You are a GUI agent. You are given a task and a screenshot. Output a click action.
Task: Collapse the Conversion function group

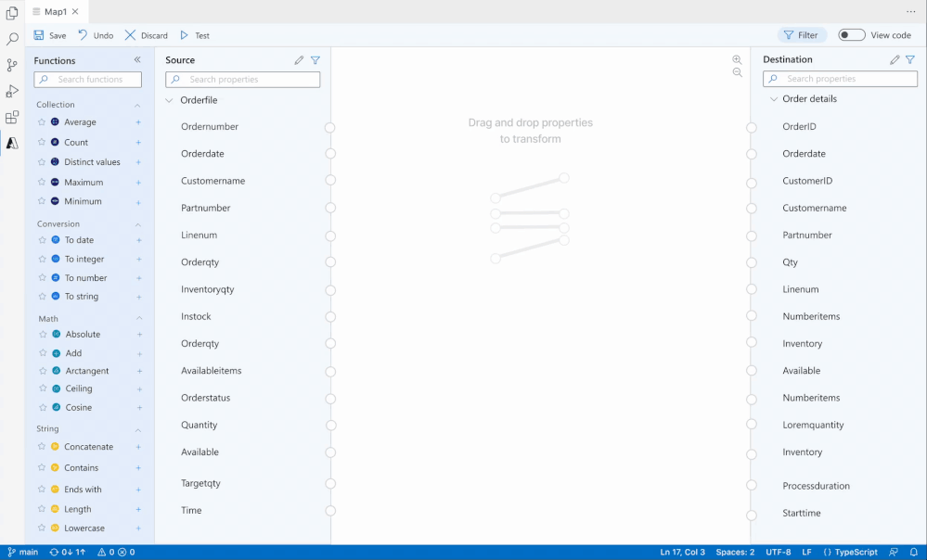(x=137, y=224)
